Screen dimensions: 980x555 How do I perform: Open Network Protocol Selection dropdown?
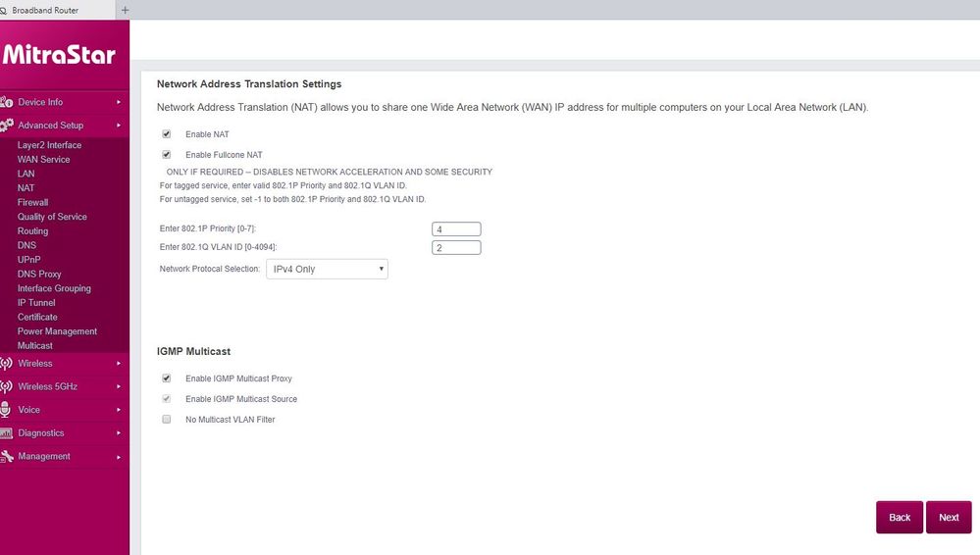[327, 269]
